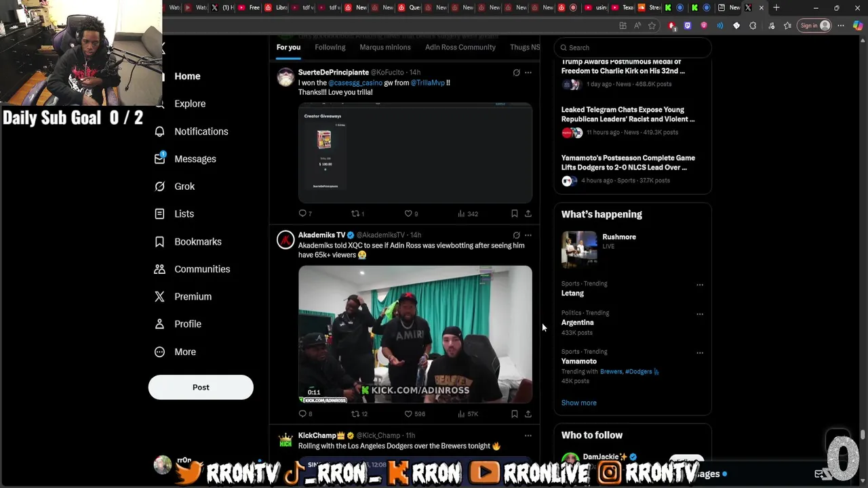Open the More options circle icon

[x=159, y=352]
